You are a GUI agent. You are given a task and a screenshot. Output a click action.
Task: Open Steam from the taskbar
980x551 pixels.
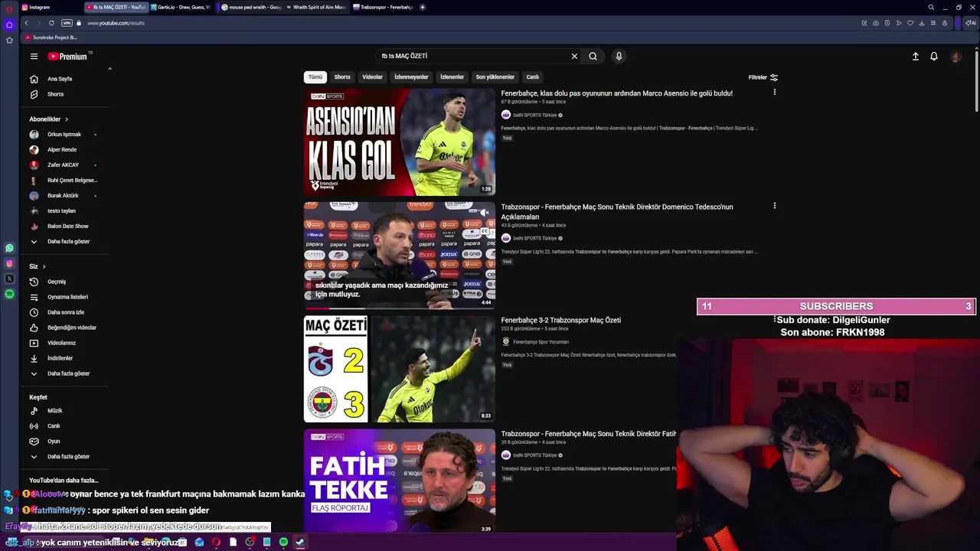(300, 542)
